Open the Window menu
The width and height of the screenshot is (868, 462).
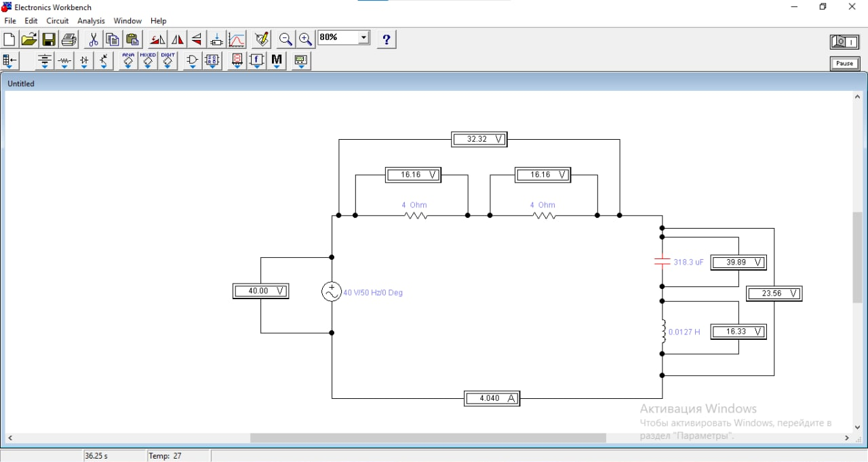pos(127,21)
